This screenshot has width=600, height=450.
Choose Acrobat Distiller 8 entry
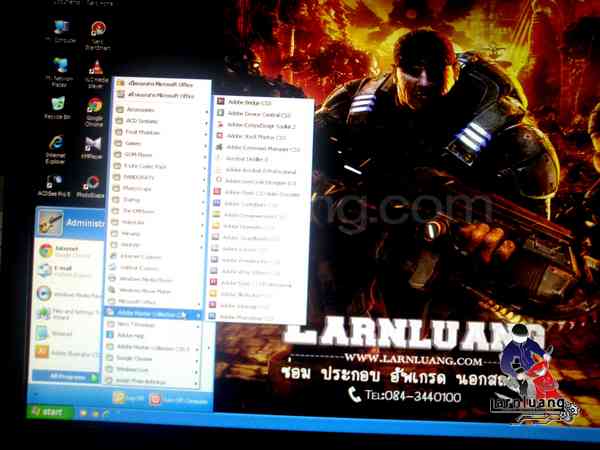point(261,159)
